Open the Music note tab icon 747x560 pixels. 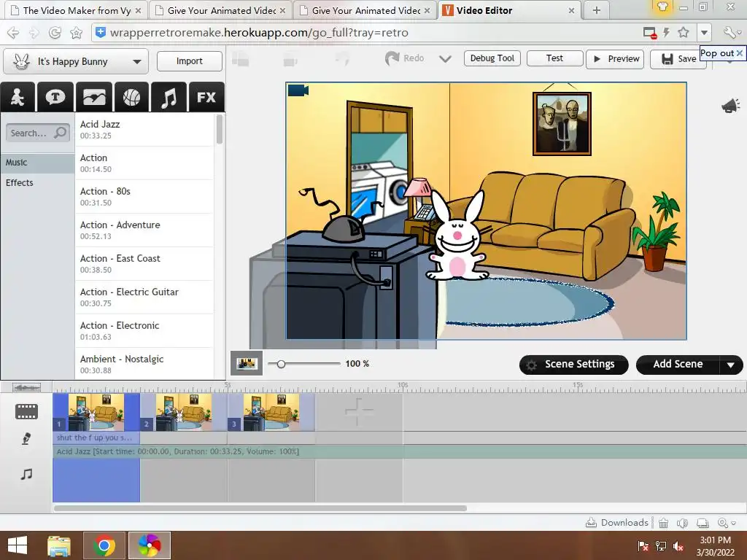tap(169, 97)
